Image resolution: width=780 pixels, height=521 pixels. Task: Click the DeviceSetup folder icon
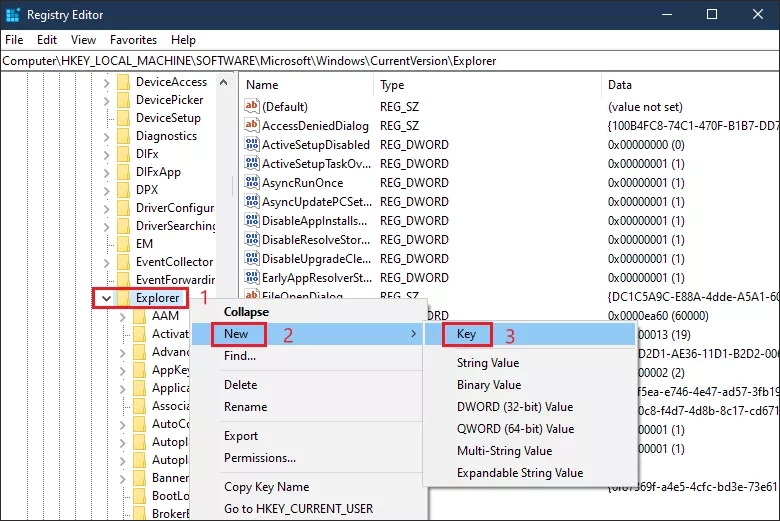tap(123, 117)
